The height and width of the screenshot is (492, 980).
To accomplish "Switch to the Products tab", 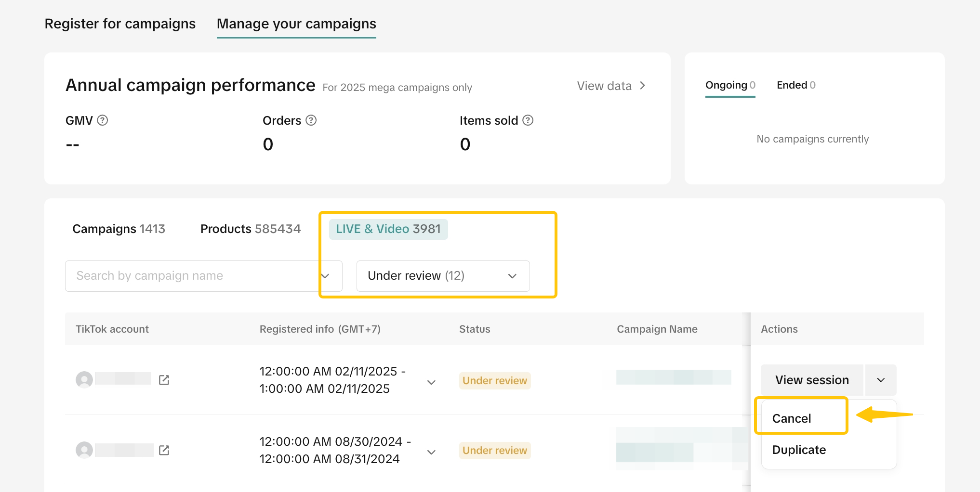I will tap(250, 229).
